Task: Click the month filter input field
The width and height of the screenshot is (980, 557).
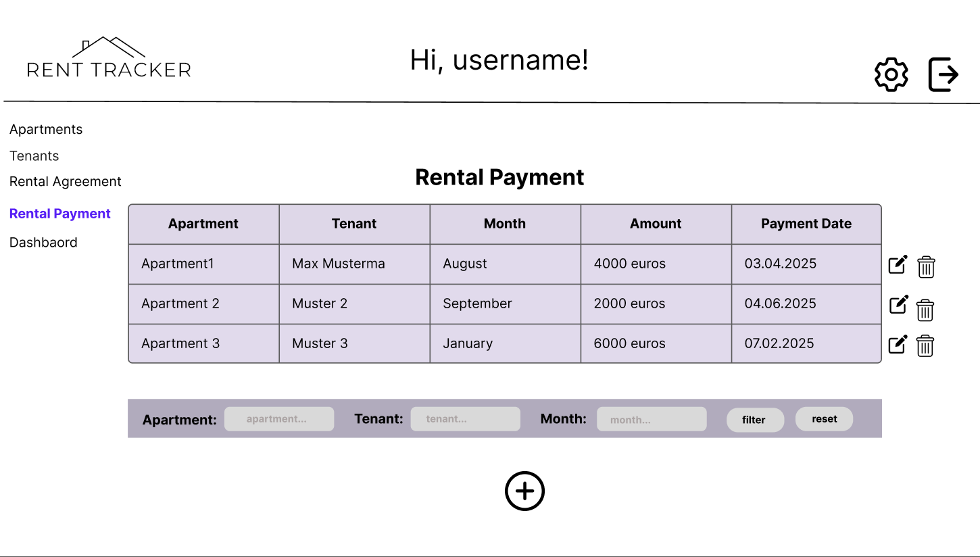Action: pos(651,419)
